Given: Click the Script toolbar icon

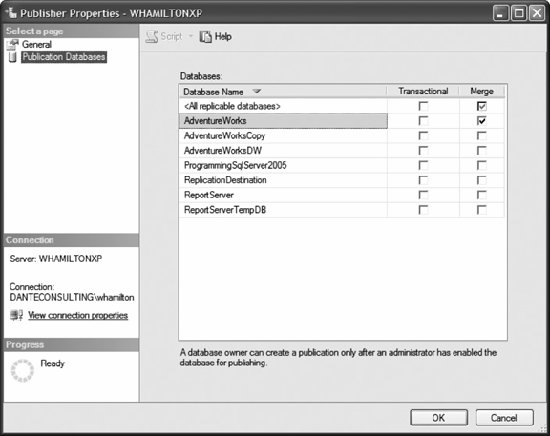Looking at the screenshot, I should (x=152, y=36).
